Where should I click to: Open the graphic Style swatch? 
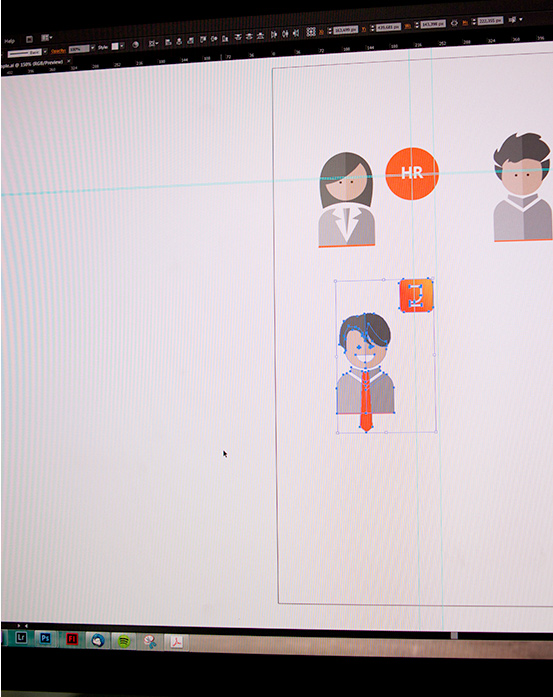pyautogui.click(x=115, y=46)
